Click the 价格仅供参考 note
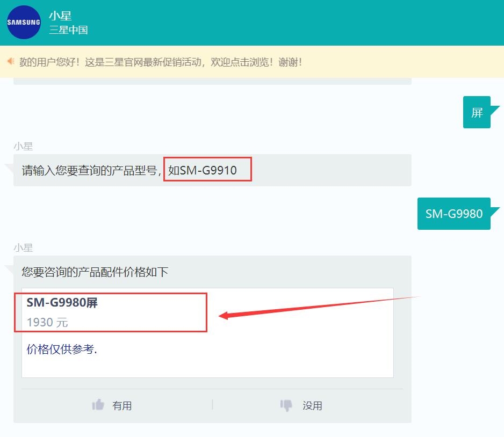Screen dimensions: 504x437 tap(62, 349)
